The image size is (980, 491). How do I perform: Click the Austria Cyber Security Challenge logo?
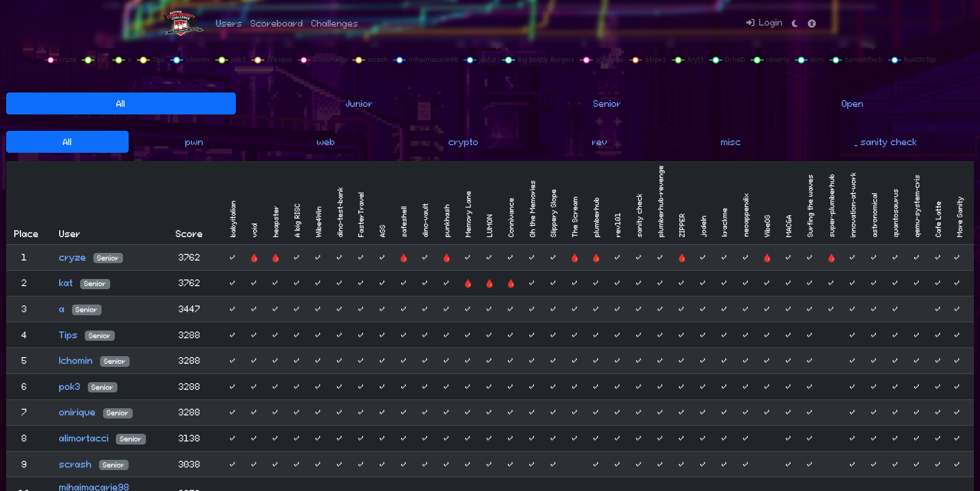click(183, 22)
